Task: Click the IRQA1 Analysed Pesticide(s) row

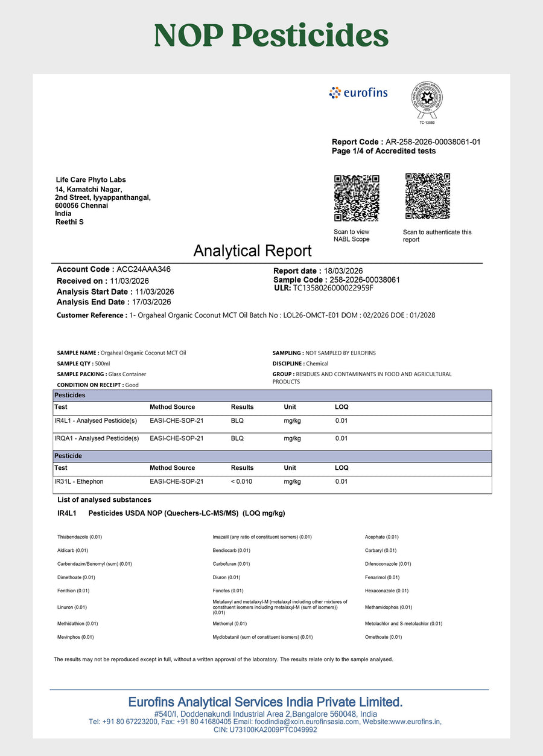Action: pyautogui.click(x=272, y=438)
